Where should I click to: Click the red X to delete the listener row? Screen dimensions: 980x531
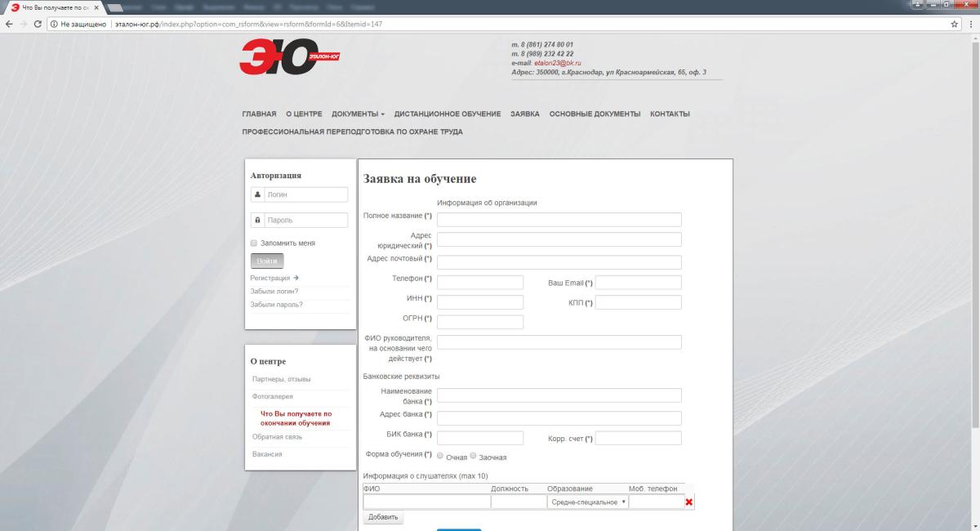pyautogui.click(x=690, y=502)
